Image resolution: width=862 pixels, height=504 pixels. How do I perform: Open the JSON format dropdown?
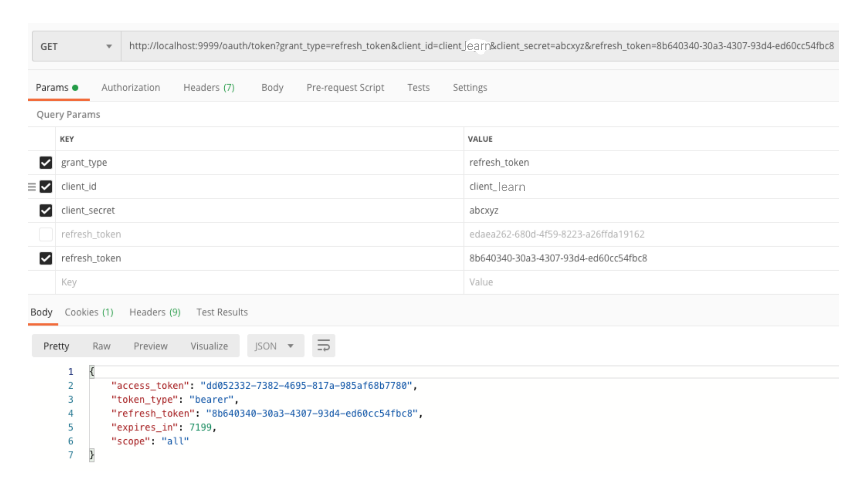pos(275,346)
